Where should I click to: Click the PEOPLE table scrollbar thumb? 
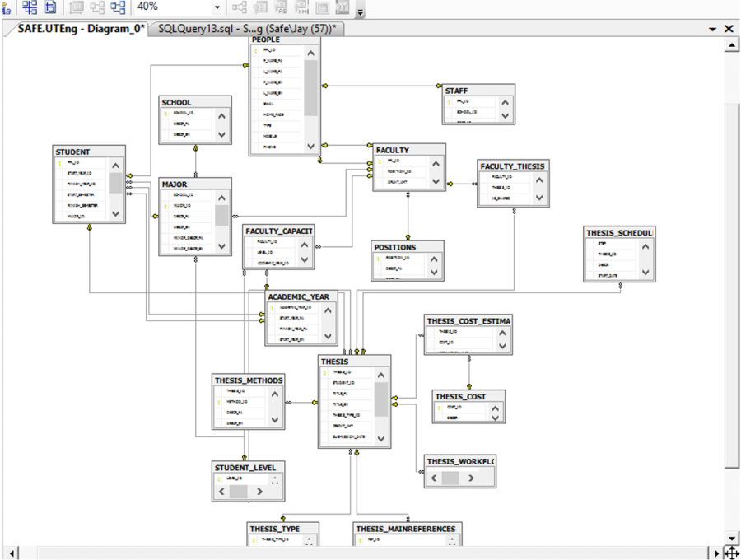[310, 88]
